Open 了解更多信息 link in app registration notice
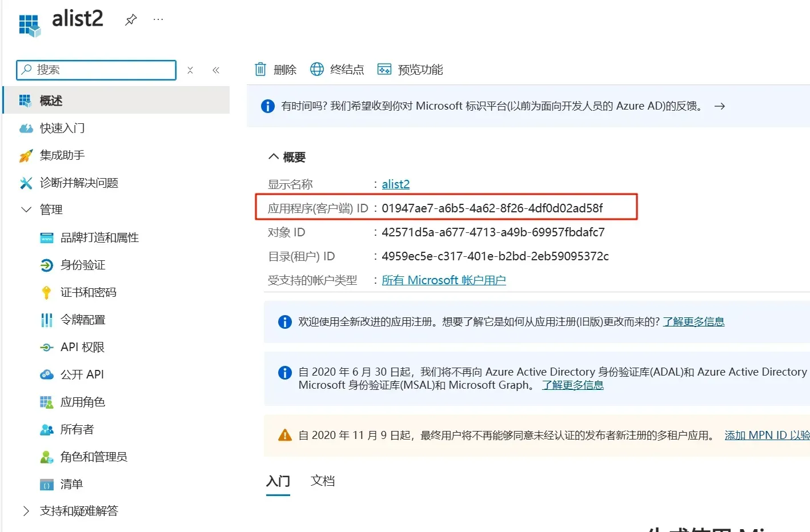The height and width of the screenshot is (532, 810). [693, 321]
